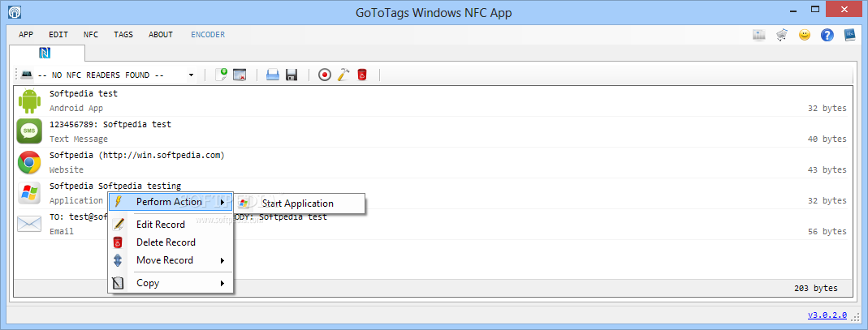868x330 pixels.
Task: Open the EDIT menu
Action: tap(58, 34)
